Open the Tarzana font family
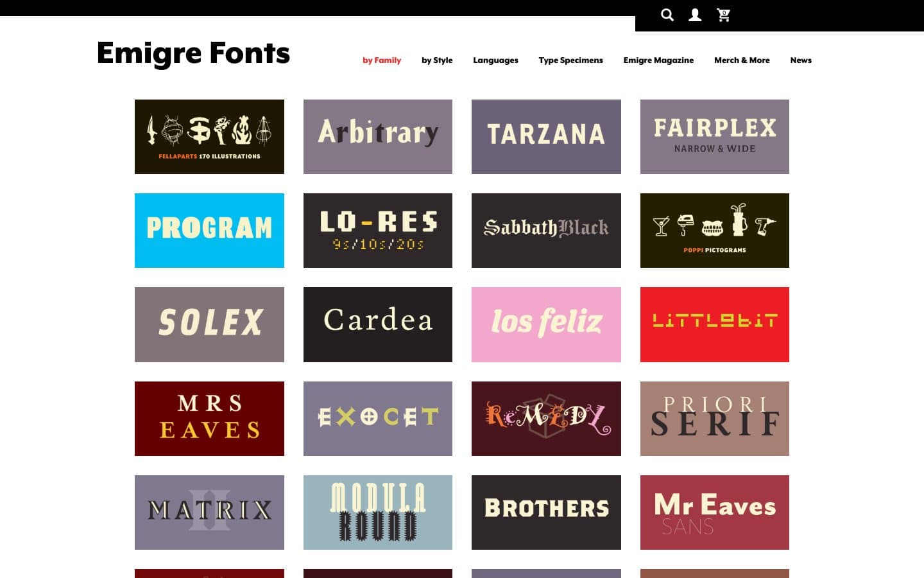This screenshot has width=924, height=578. tap(546, 136)
